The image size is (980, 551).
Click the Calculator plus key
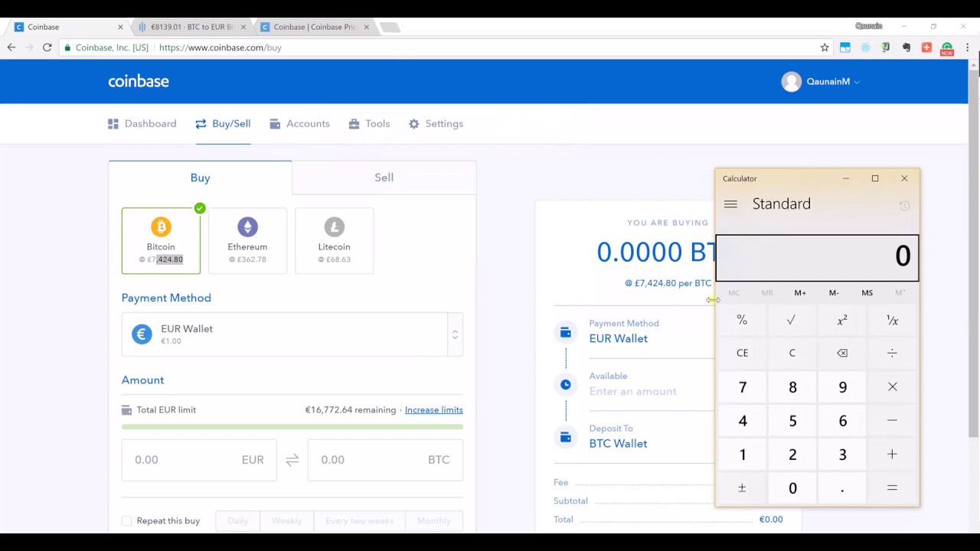tap(892, 454)
